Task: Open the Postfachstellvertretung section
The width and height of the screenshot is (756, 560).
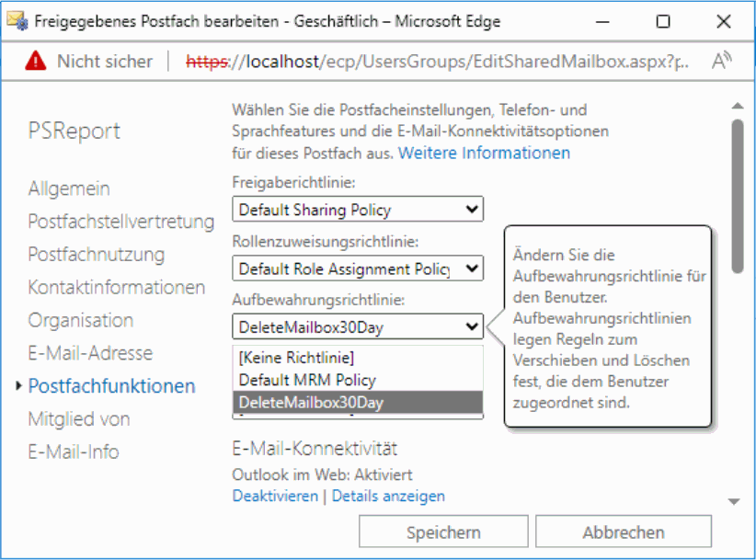Action: tap(121, 222)
